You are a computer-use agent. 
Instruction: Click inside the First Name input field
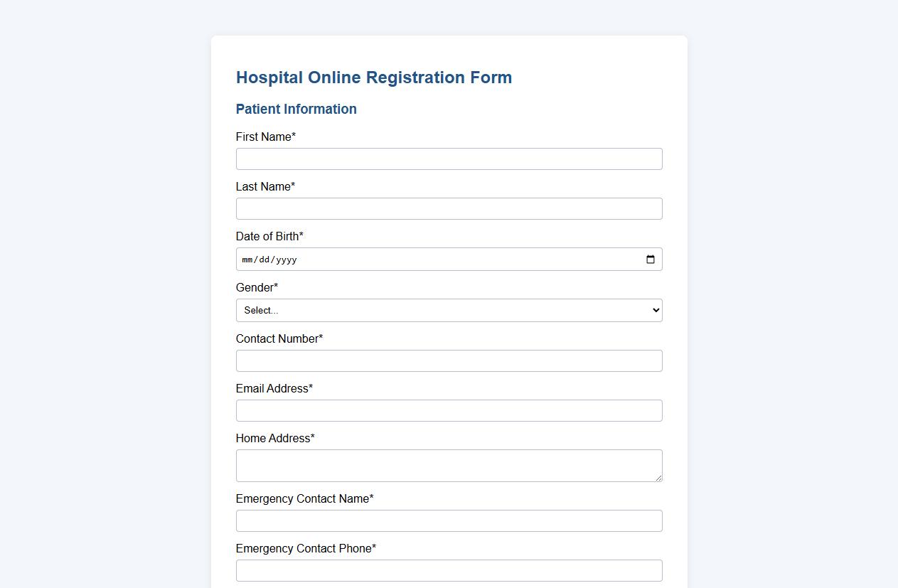(449, 159)
